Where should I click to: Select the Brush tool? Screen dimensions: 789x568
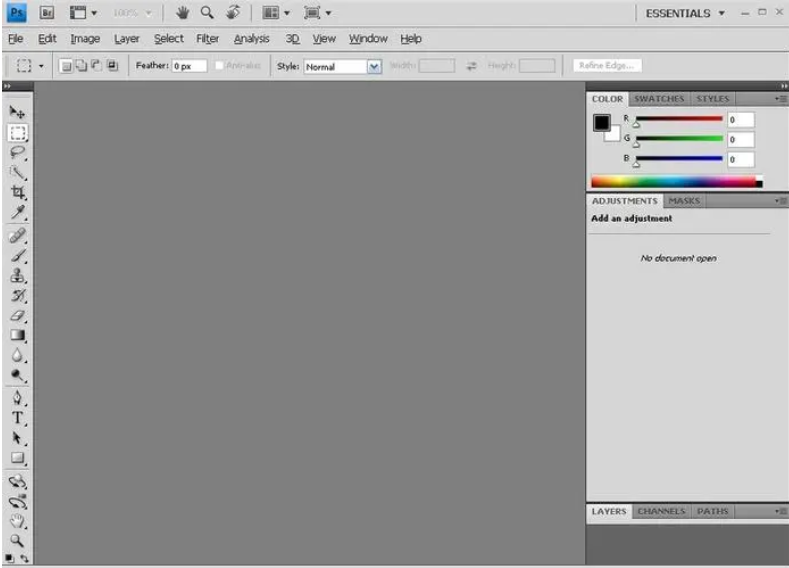click(x=18, y=256)
